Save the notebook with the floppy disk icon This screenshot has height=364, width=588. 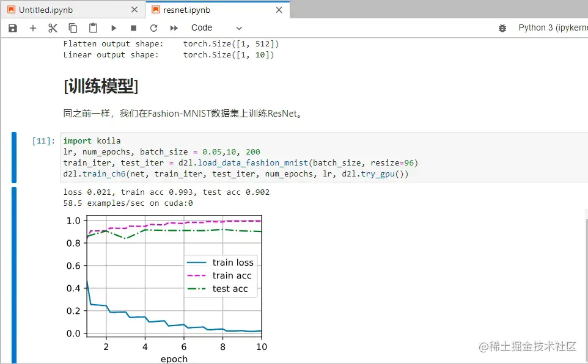click(13, 28)
